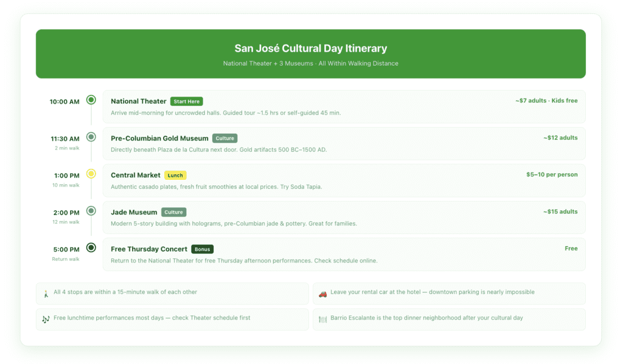Image resolution: width=623 pixels, height=364 pixels.
Task: Click the walking person icon in tips
Action: (x=46, y=294)
